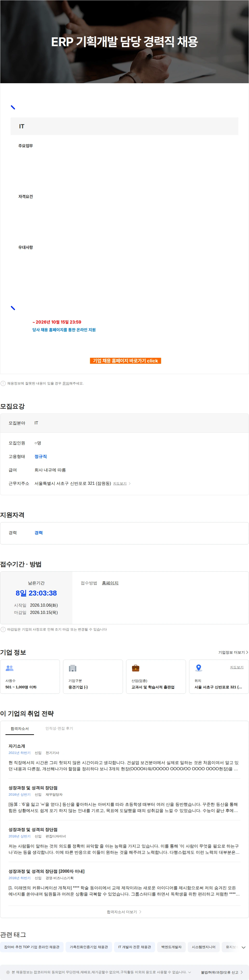Select the 잡아바 추천 TOP 기업 온라인 채용관 tag
Image resolution: width=249 pixels, height=980 pixels.
(32, 947)
